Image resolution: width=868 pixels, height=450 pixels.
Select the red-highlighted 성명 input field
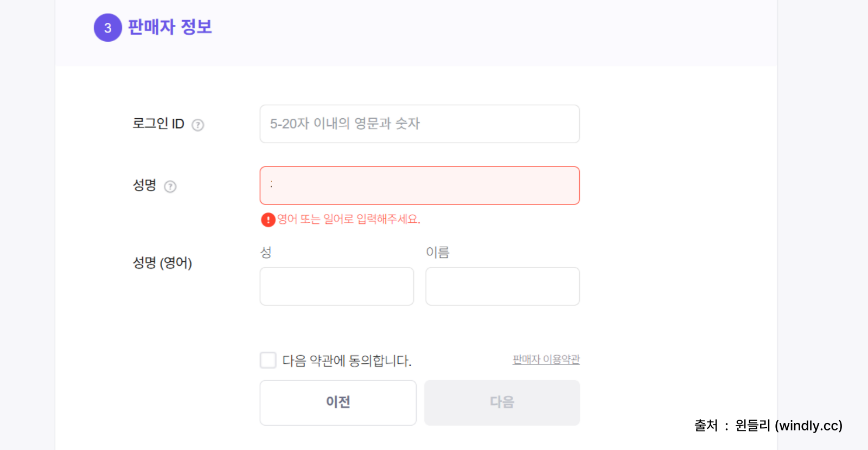click(x=419, y=185)
